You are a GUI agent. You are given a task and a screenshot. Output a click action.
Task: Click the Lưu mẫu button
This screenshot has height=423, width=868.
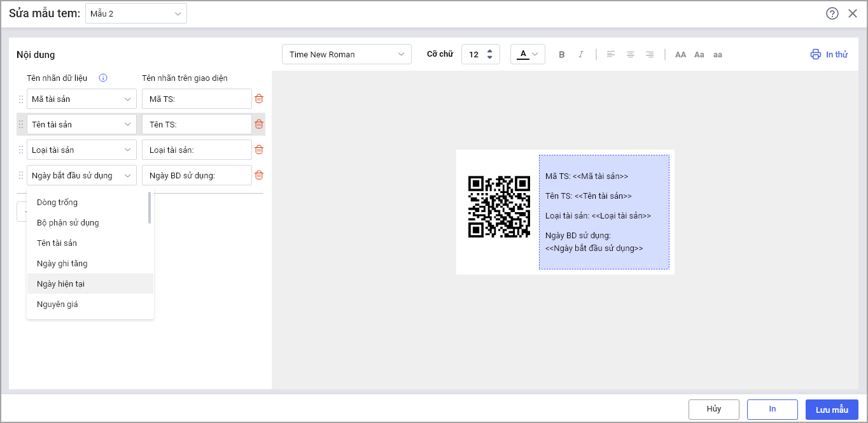click(x=832, y=409)
